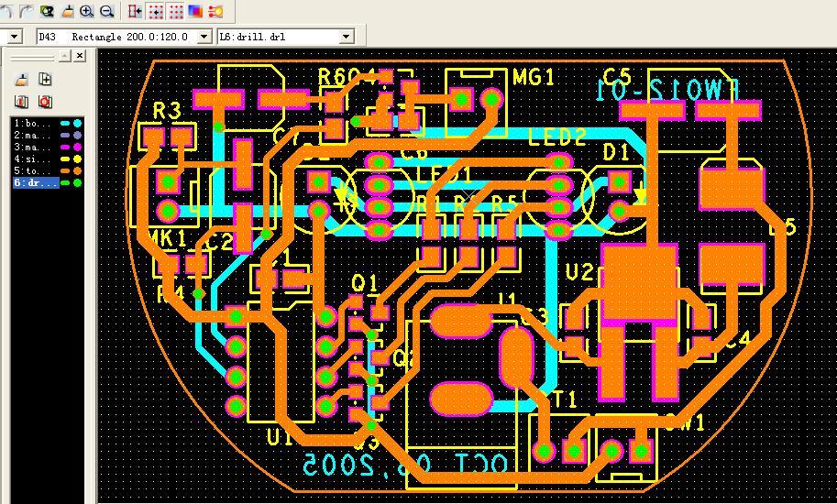This screenshot has width=837, height=504.
Task: Click the undo arrow icon in toolbar
Action: pyautogui.click(x=6, y=11)
